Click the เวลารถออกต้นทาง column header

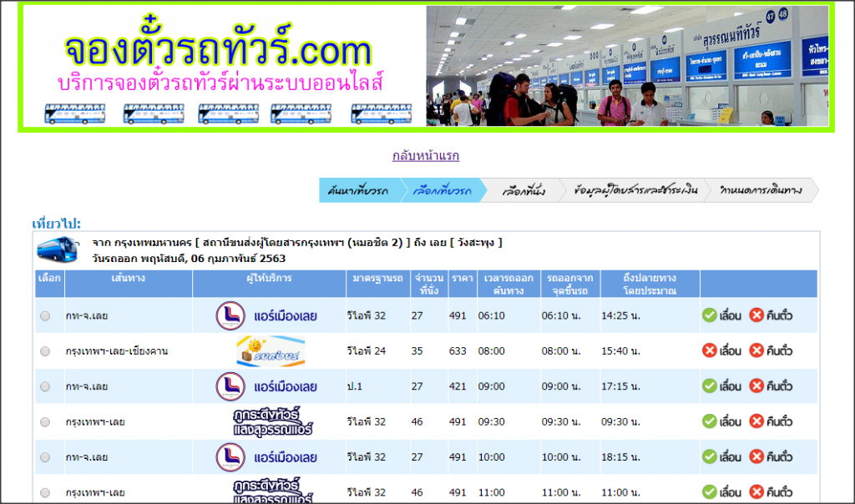tap(508, 284)
